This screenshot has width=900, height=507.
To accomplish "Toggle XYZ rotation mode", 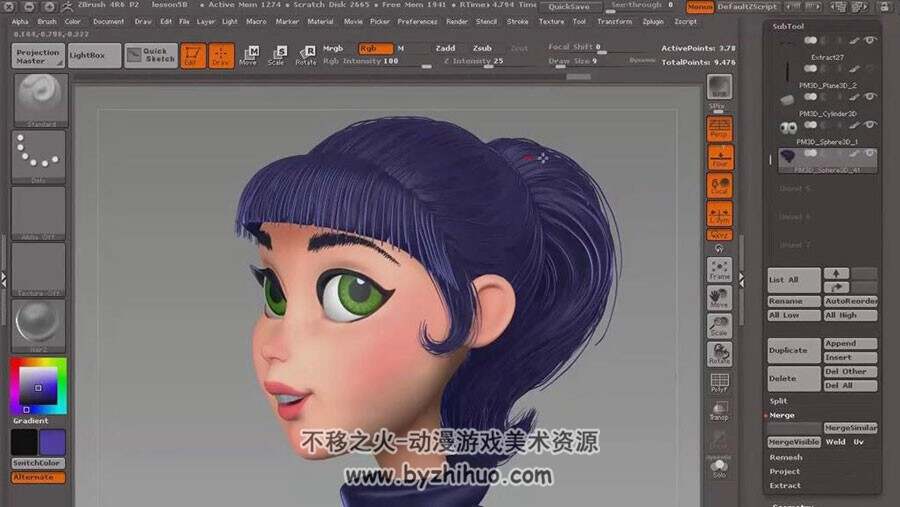I will (x=719, y=235).
